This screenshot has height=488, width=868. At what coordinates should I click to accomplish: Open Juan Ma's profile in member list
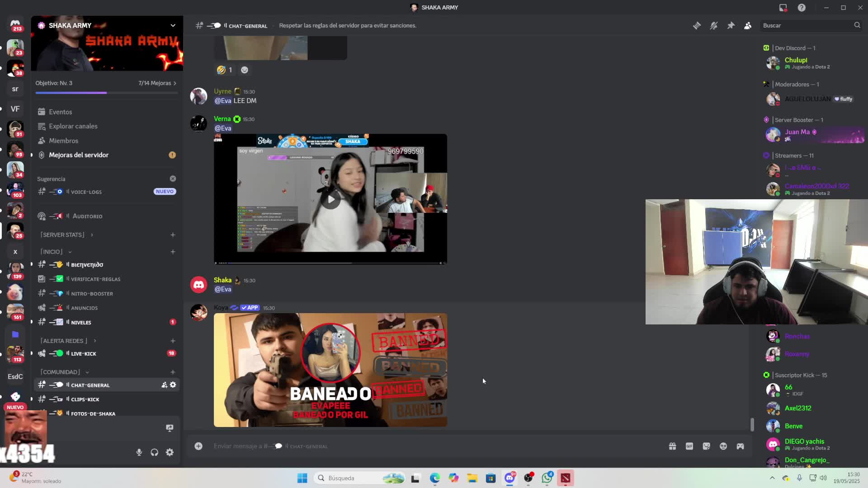click(814, 135)
